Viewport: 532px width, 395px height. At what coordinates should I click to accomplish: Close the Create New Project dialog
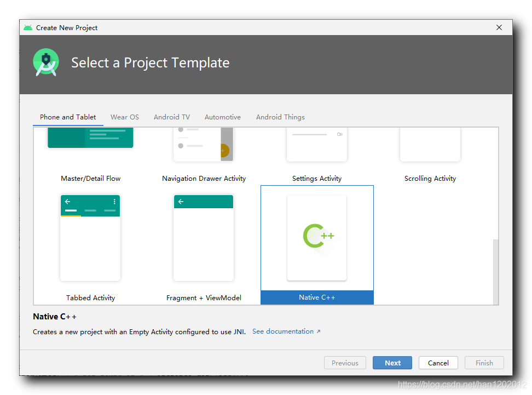[x=499, y=27]
